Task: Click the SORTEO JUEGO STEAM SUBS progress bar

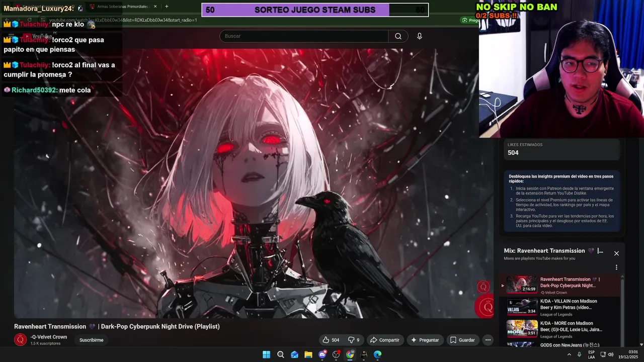Action: point(315,10)
